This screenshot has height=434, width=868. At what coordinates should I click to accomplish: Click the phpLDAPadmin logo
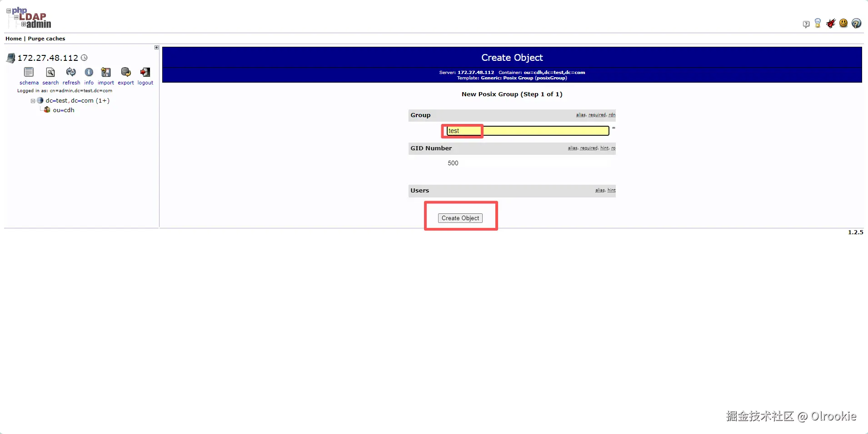(29, 18)
